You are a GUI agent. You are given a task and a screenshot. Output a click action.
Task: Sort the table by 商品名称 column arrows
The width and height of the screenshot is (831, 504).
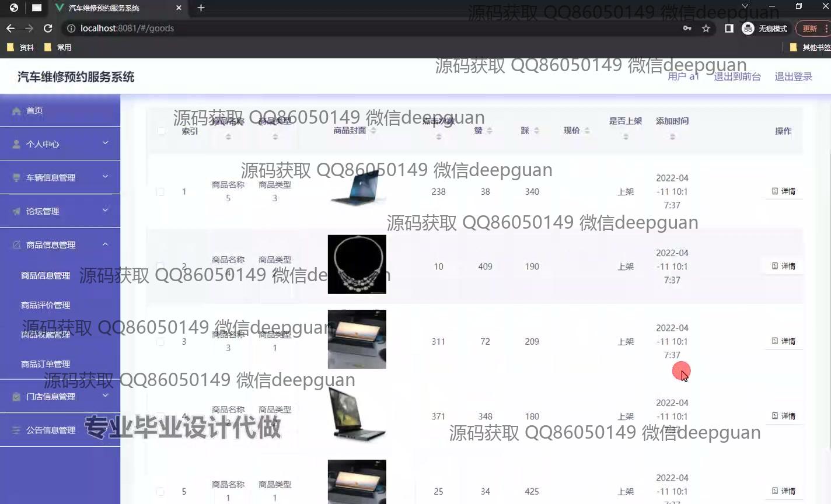pos(228,136)
